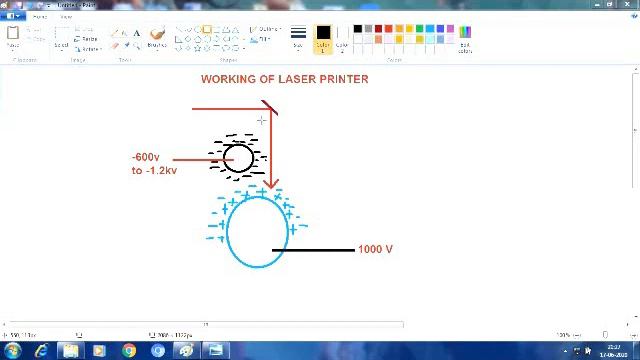
Task: Click the 'WORKING OF LASER PRINTER' title
Action: click(x=284, y=79)
